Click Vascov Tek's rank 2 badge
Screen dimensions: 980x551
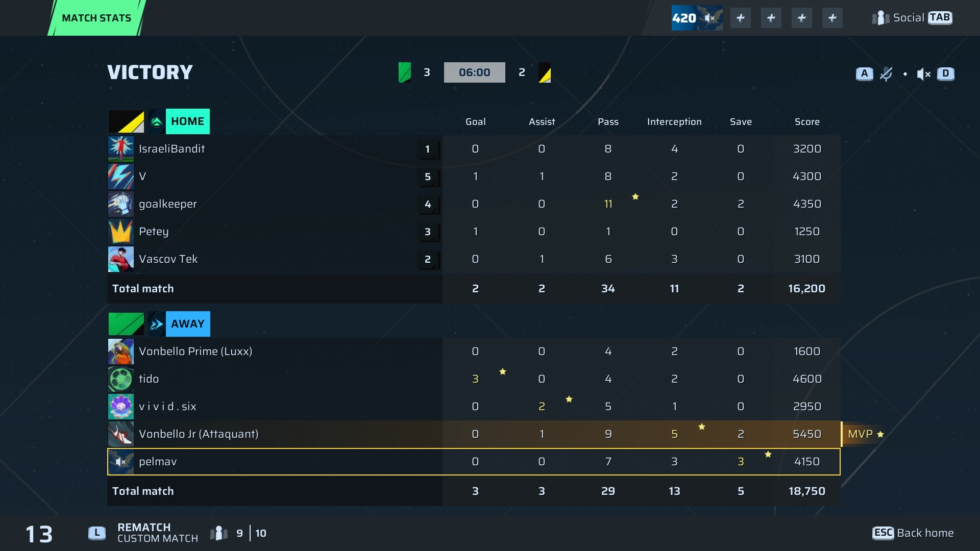click(428, 260)
